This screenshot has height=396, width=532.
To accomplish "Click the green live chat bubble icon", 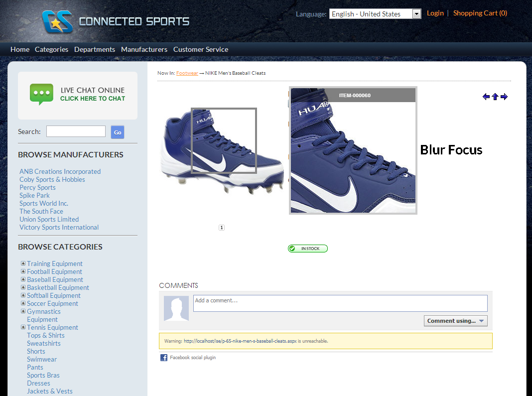I will tap(41, 94).
